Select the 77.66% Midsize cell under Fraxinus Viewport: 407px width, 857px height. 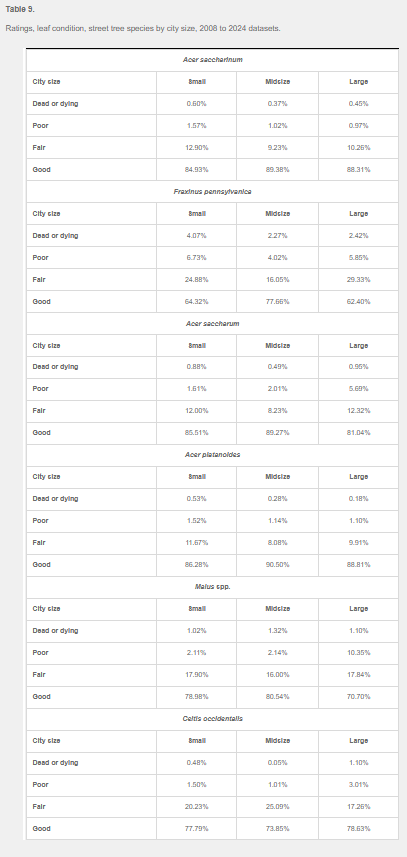pyautogui.click(x=278, y=302)
